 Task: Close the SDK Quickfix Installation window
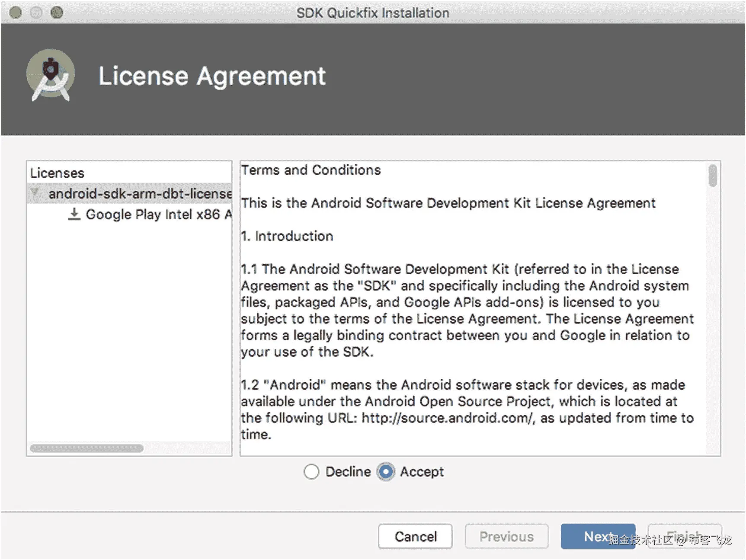(16, 13)
